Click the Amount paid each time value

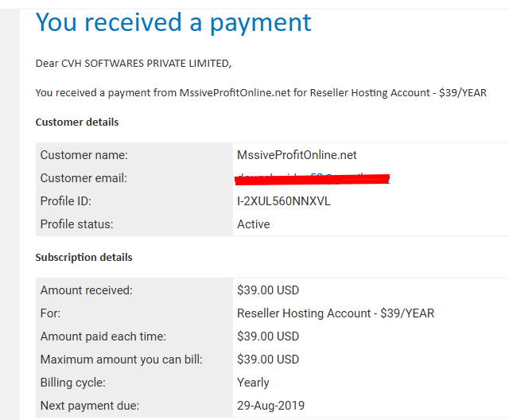coord(268,336)
